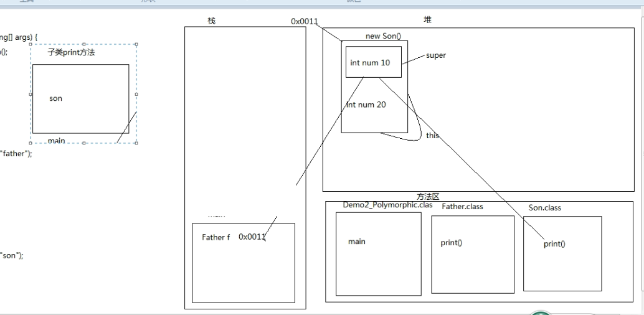Click the 子类print方法 label

click(x=71, y=53)
